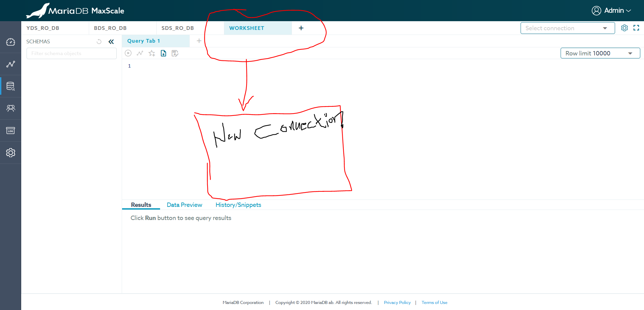Viewport: 644px width, 310px height.
Task: Expand the Row limit 10000 dropdown
Action: (x=600, y=53)
